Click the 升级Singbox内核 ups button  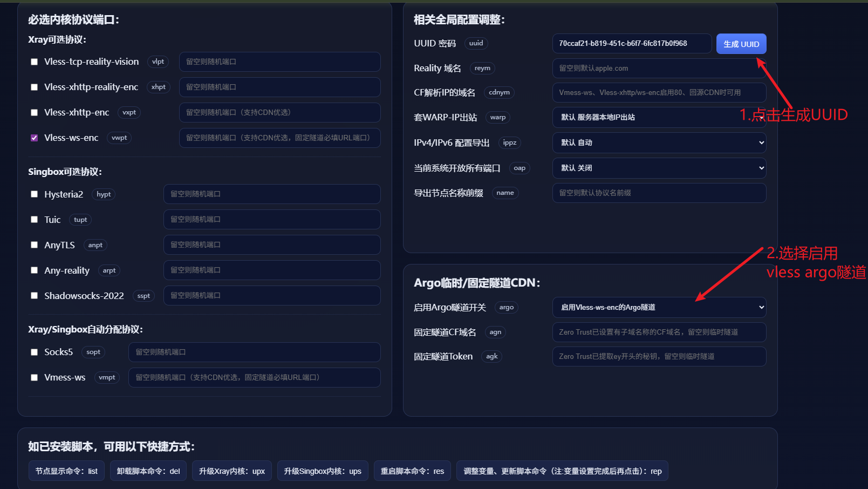pos(323,471)
